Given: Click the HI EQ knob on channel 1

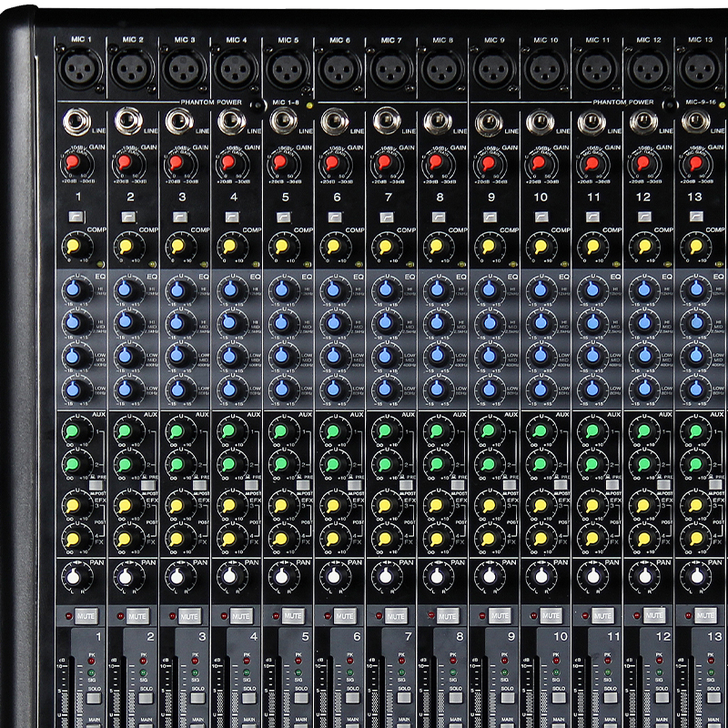Looking at the screenshot, I should pos(75,290).
